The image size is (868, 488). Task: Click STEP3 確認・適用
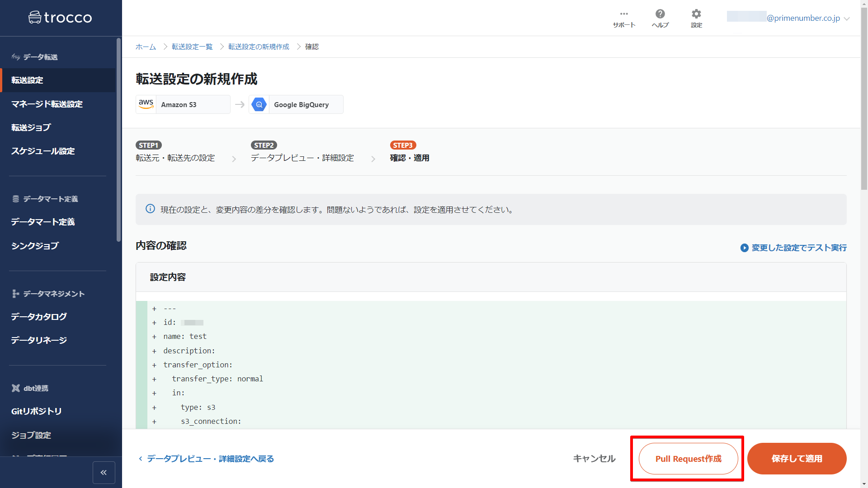[410, 152]
